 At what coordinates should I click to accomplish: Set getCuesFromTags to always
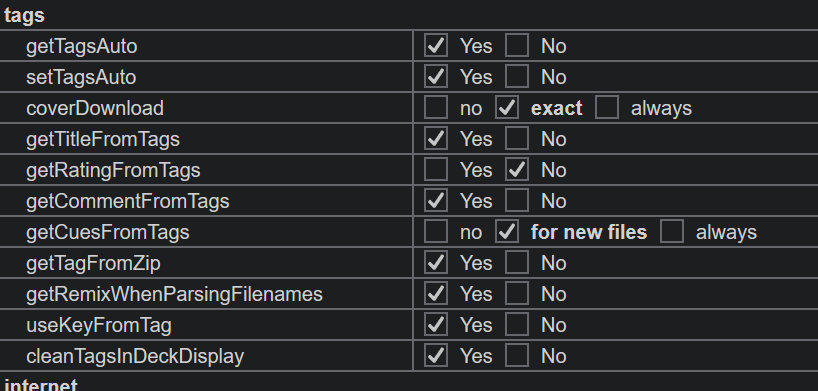click(671, 232)
